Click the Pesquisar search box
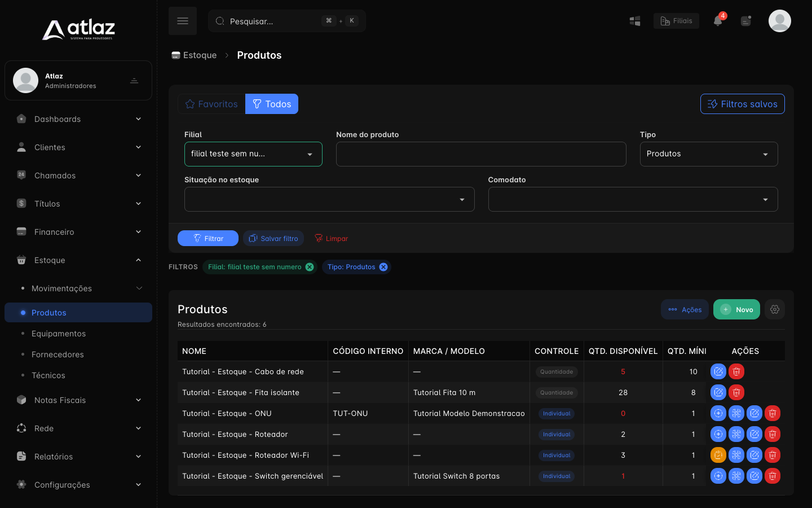The width and height of the screenshot is (812, 508). pos(287,21)
